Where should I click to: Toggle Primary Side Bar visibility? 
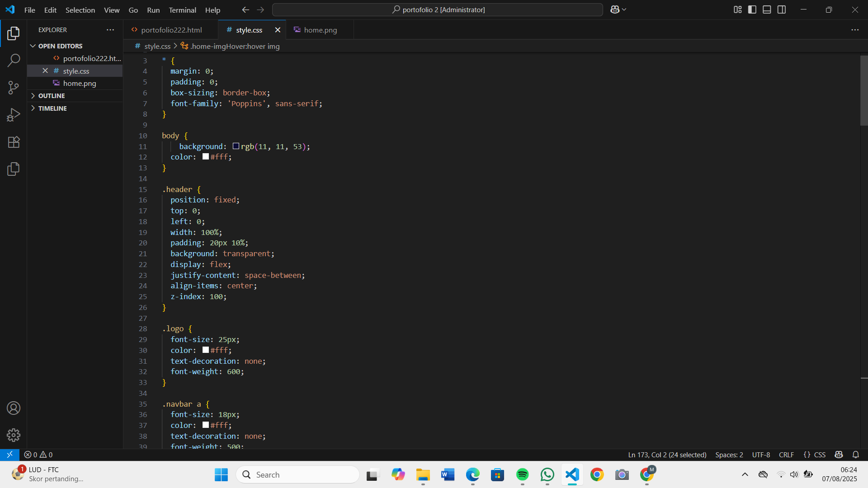[x=752, y=9]
